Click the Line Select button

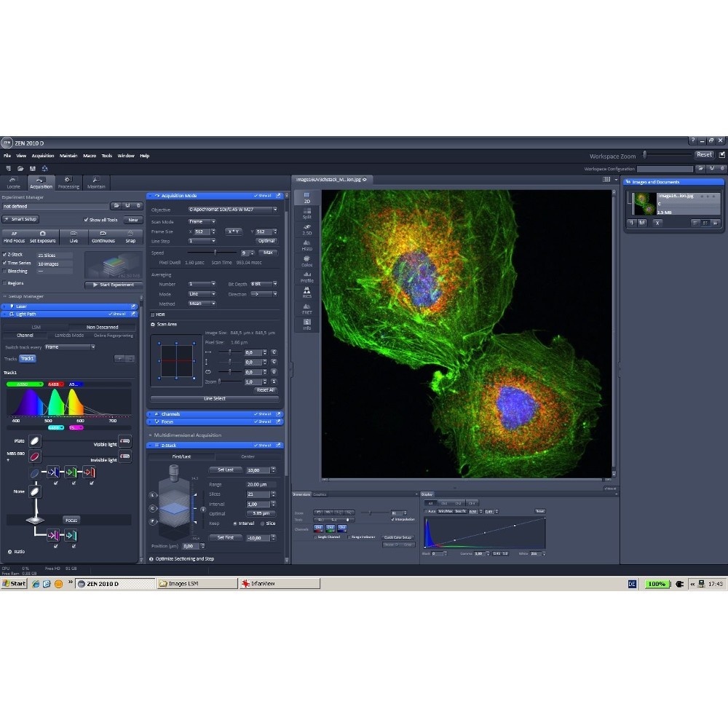[215, 398]
